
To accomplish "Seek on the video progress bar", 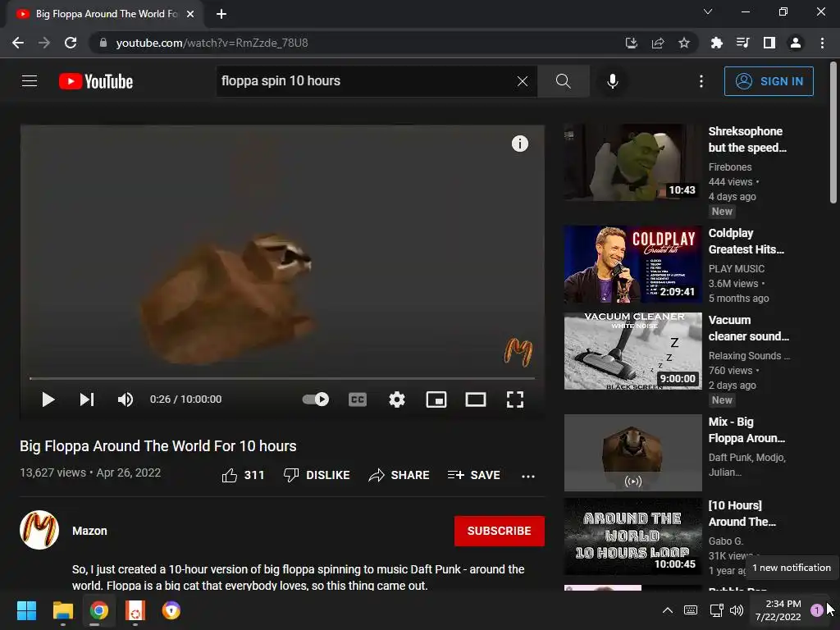I will tap(282, 378).
